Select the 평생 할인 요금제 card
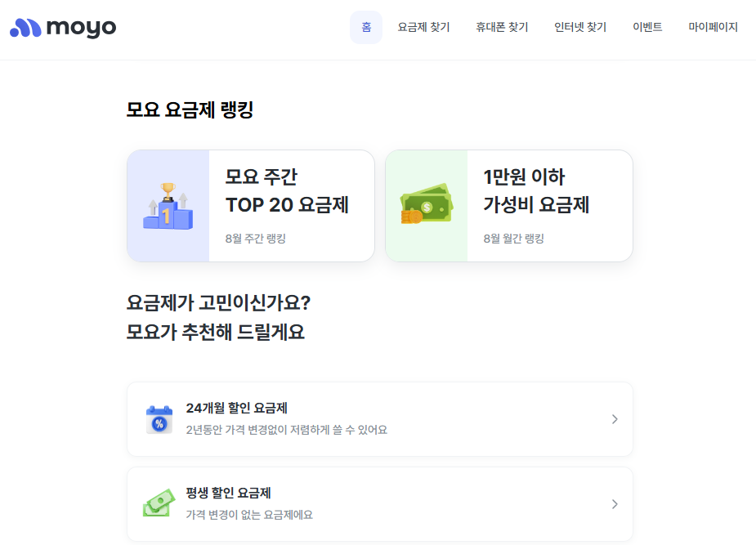The image size is (756, 545). pyautogui.click(x=380, y=503)
